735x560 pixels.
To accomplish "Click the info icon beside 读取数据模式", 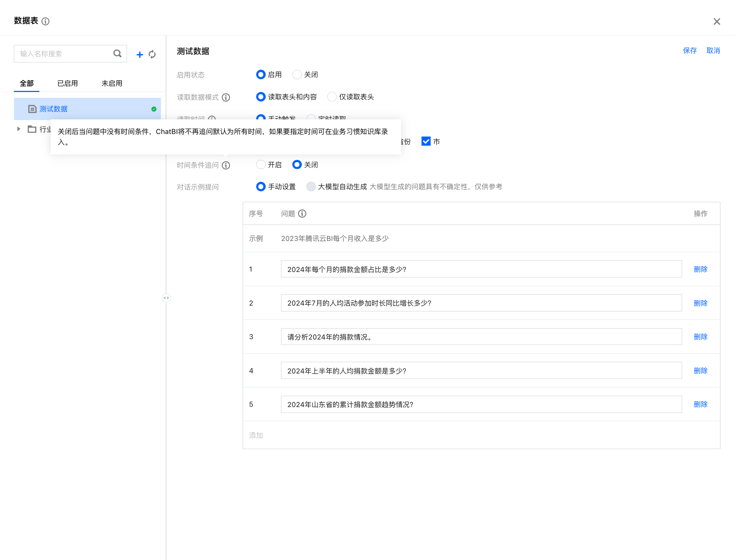I will pos(226,97).
